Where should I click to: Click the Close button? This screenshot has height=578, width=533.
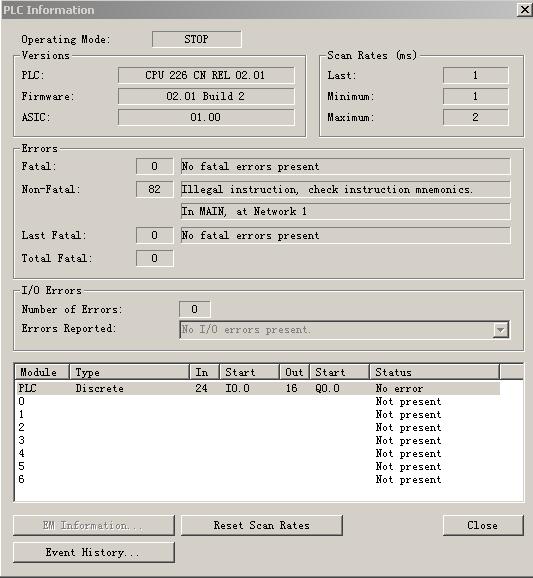(483, 525)
